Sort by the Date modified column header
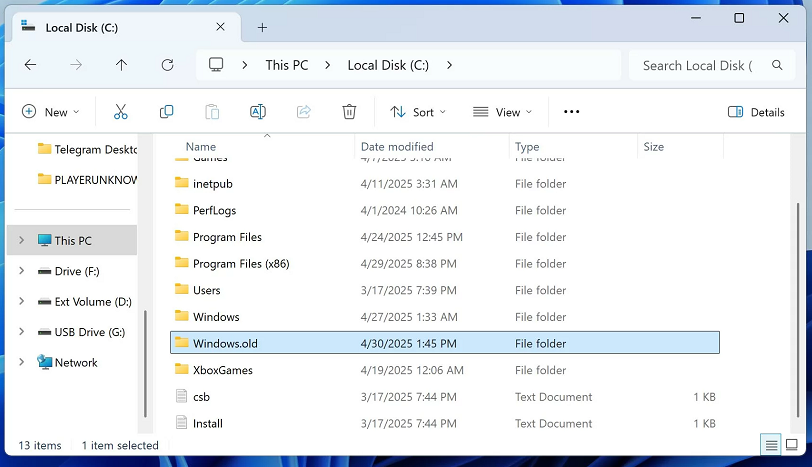This screenshot has width=812, height=467. click(x=397, y=147)
